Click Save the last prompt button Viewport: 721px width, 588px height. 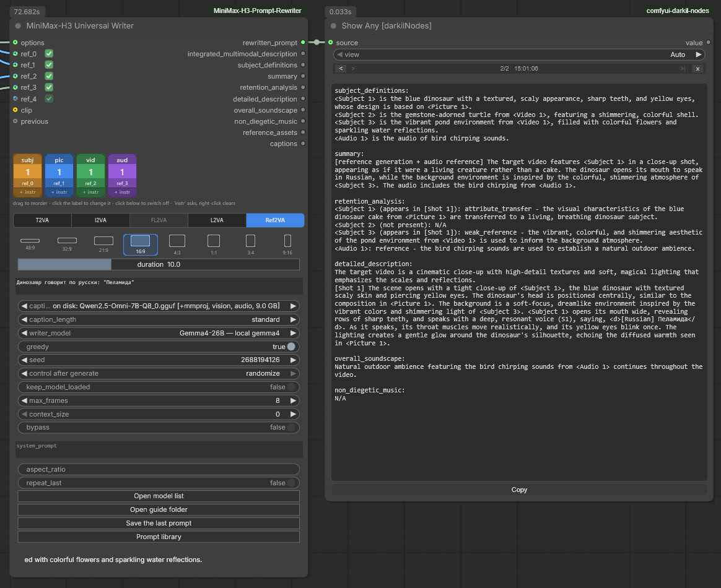159,523
